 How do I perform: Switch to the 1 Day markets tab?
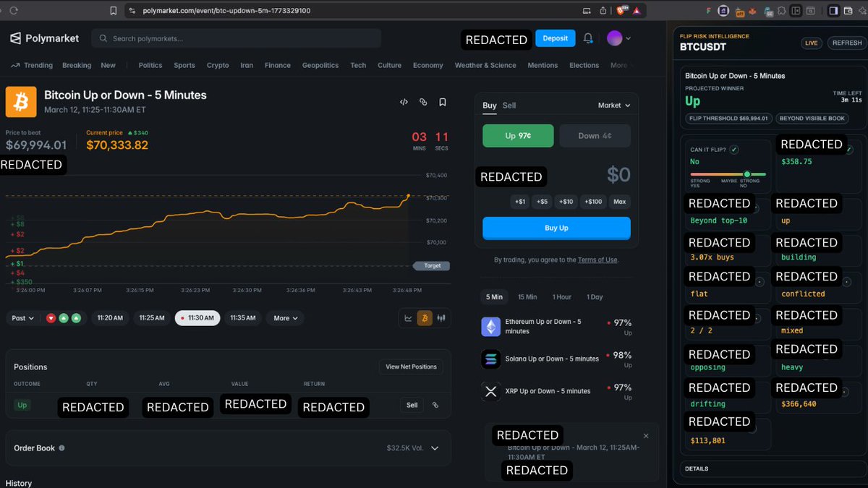point(595,297)
